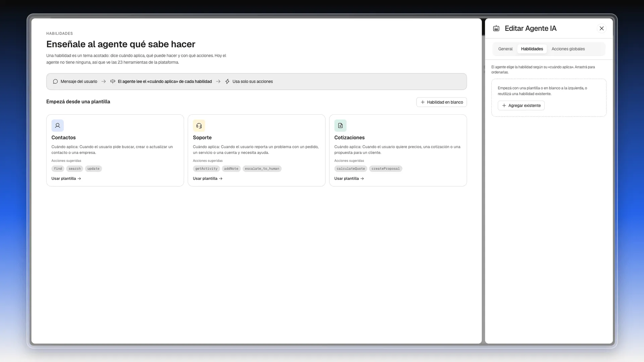
Task: Click the Editar Agente IA title
Action: 530,28
